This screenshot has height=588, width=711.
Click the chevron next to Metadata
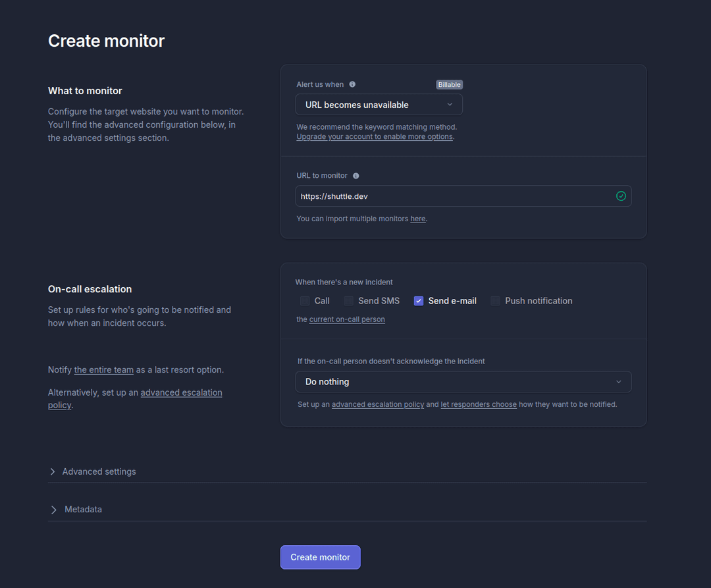[x=53, y=509]
